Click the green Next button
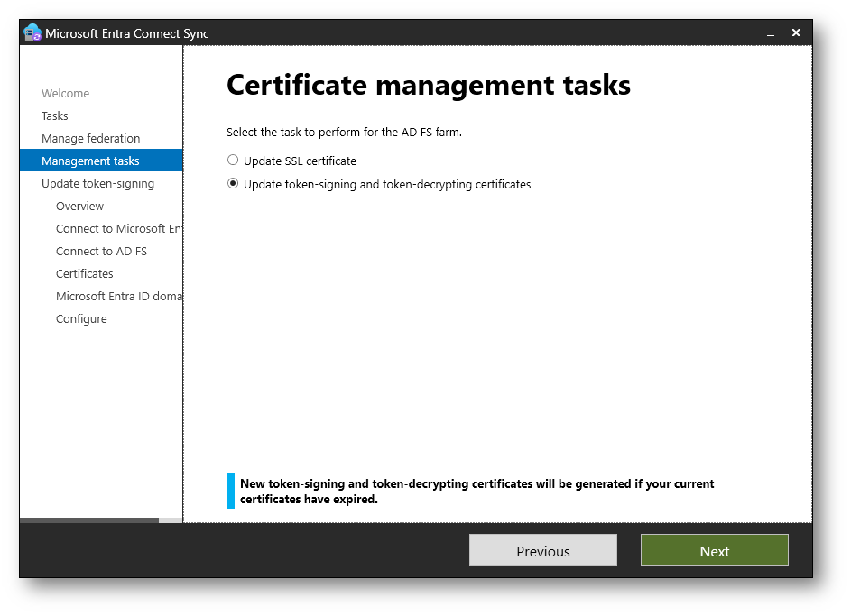This screenshot has height=616, width=851. [714, 551]
